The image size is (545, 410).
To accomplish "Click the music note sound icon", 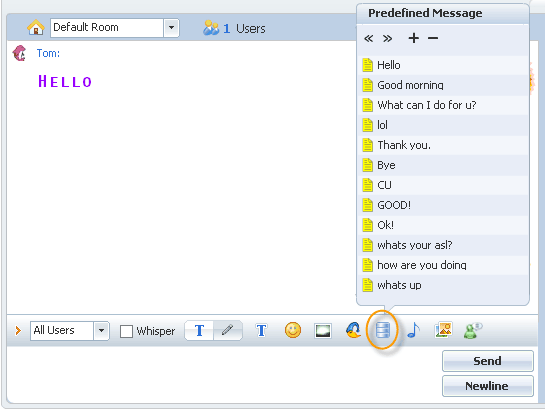I will (x=413, y=330).
